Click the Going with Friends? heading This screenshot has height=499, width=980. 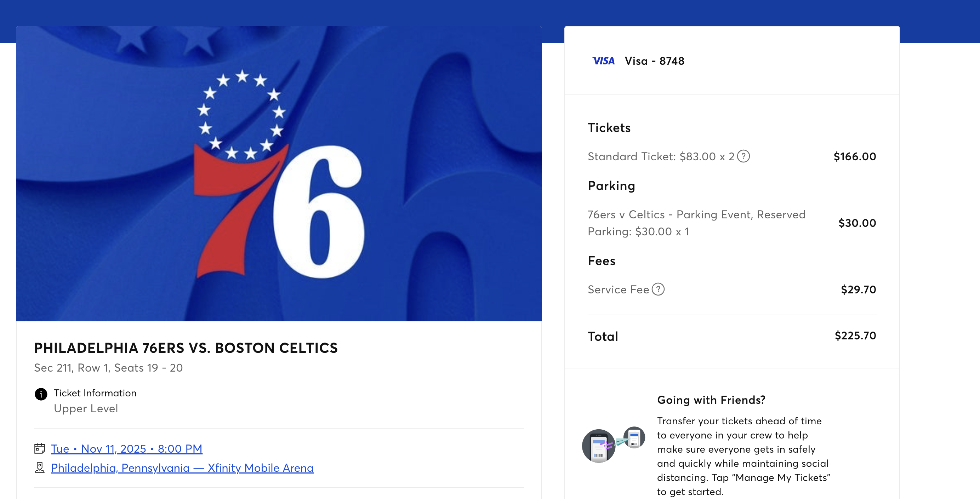[711, 400]
